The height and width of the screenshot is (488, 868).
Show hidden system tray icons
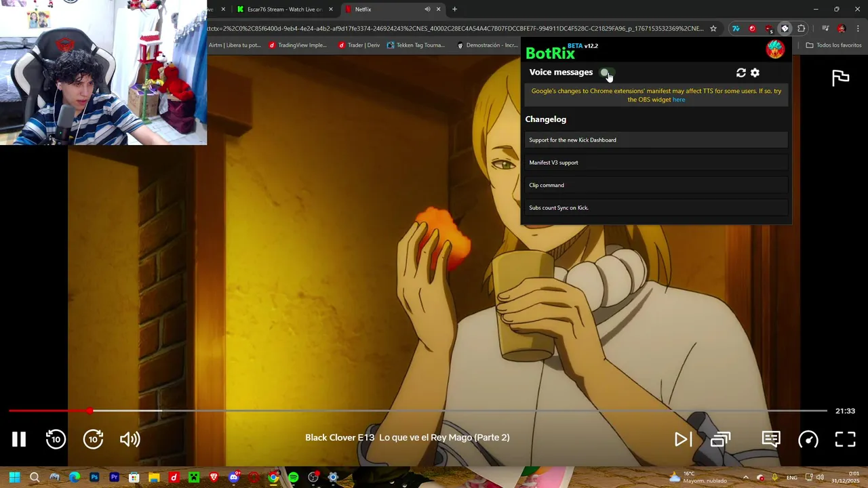(x=745, y=477)
